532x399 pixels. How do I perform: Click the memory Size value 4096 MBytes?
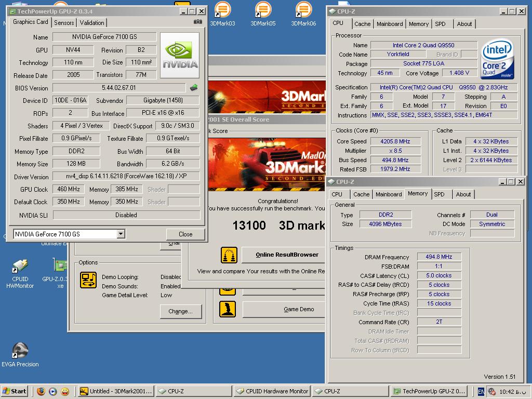(385, 224)
